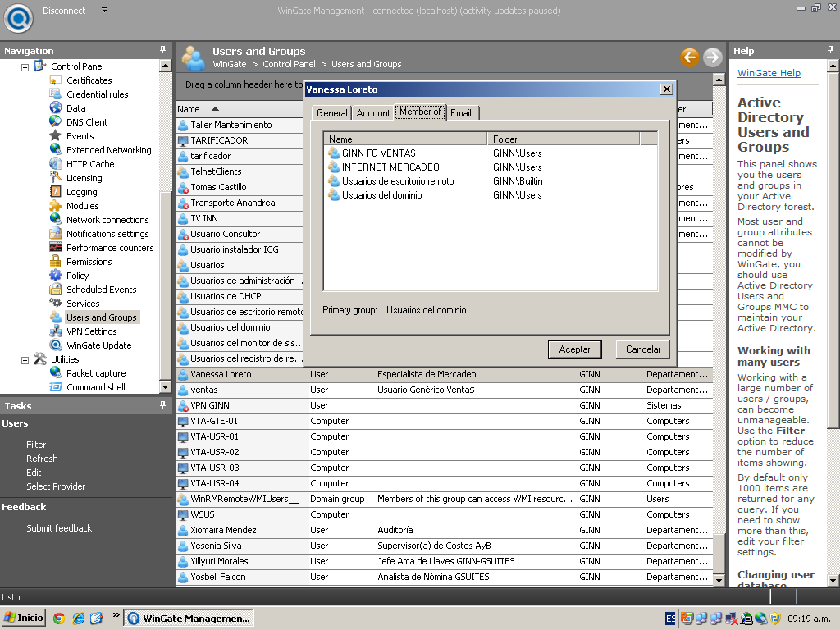840x630 pixels.
Task: Open Internet Explorer from the taskbar quick launch
Action: tap(78, 619)
